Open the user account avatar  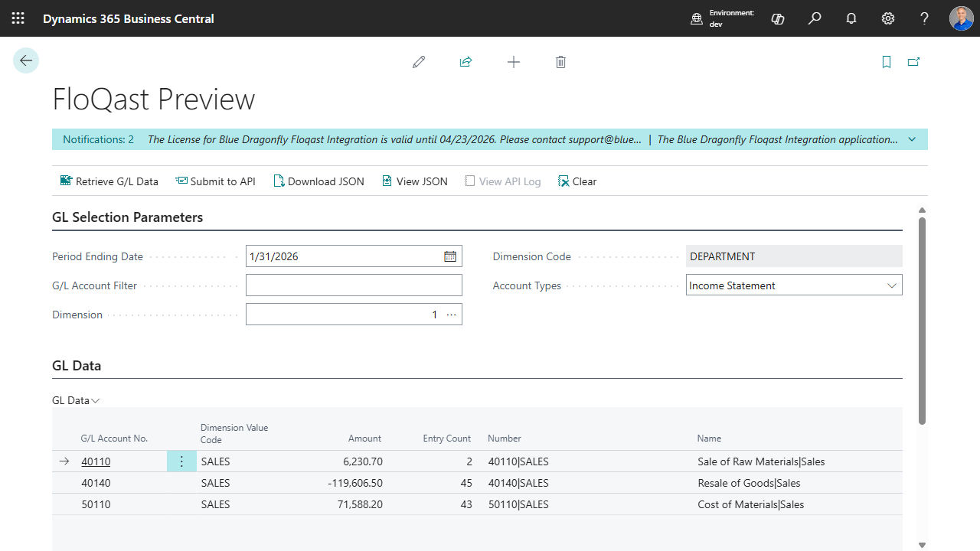(x=962, y=18)
